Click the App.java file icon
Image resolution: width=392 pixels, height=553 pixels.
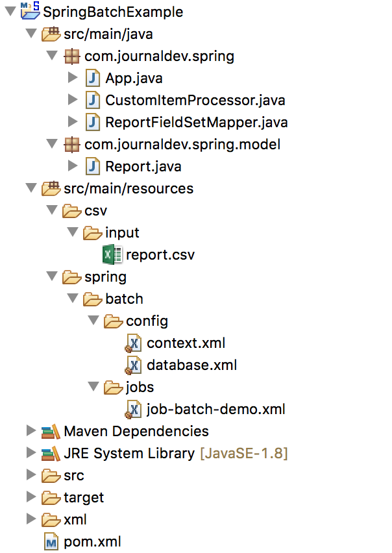(x=93, y=79)
